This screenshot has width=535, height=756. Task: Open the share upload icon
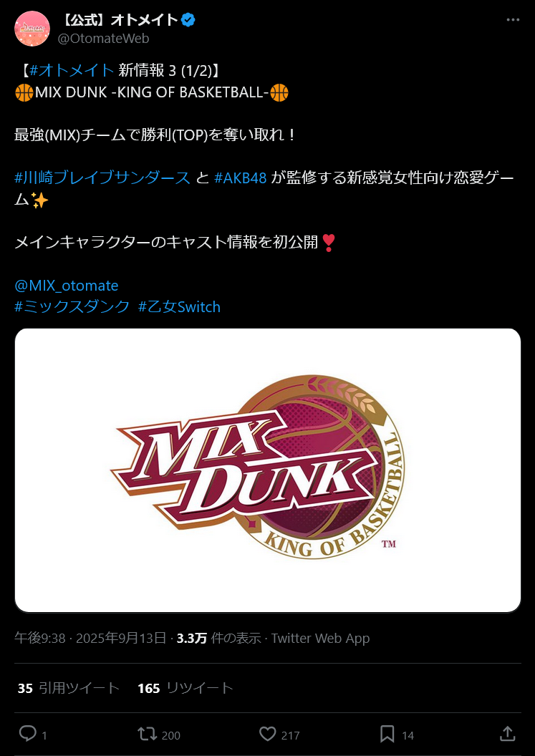(507, 734)
